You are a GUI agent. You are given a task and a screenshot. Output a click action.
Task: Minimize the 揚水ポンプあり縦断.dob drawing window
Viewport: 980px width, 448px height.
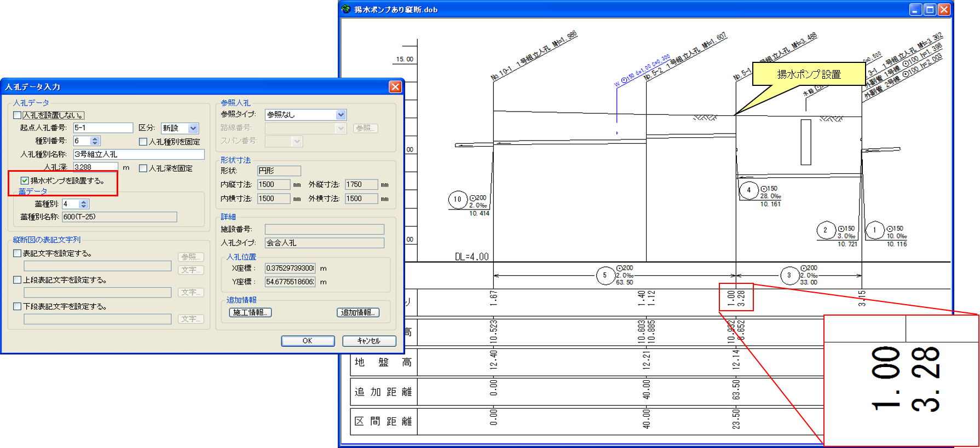pos(915,9)
